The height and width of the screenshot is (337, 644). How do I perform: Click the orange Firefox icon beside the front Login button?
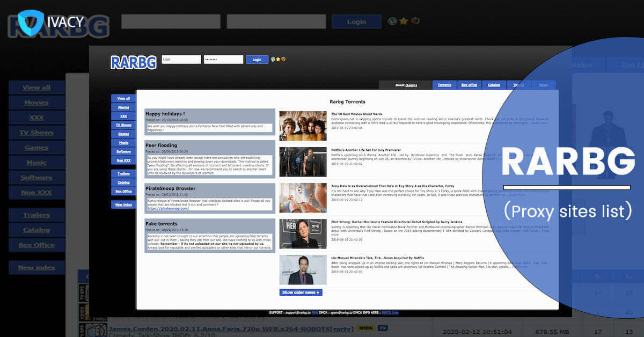[x=283, y=59]
